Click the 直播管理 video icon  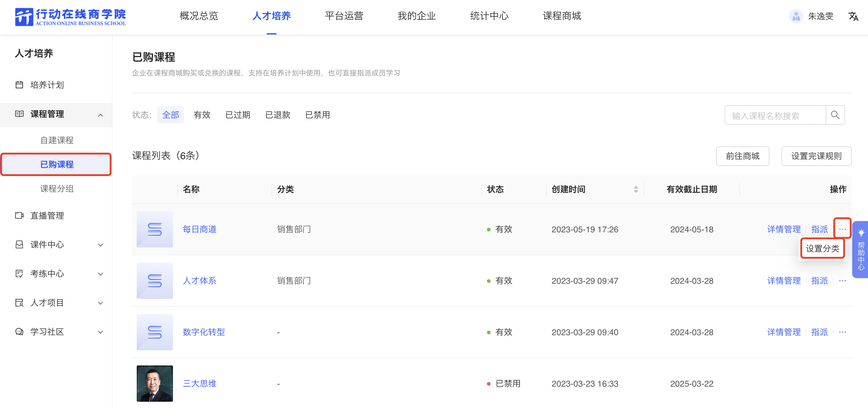[20, 216]
